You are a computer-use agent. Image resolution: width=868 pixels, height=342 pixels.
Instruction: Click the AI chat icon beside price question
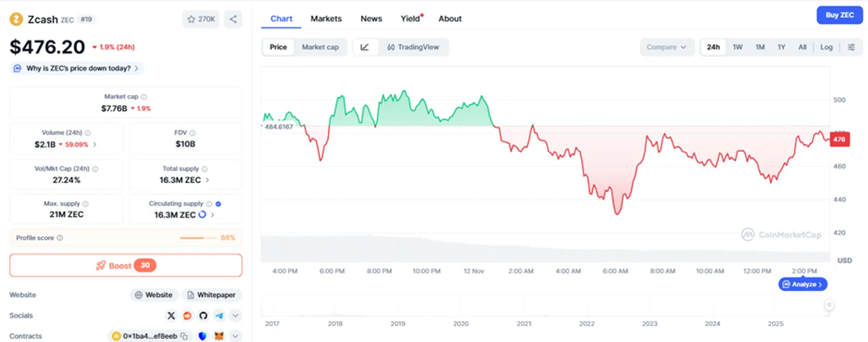[x=17, y=68]
